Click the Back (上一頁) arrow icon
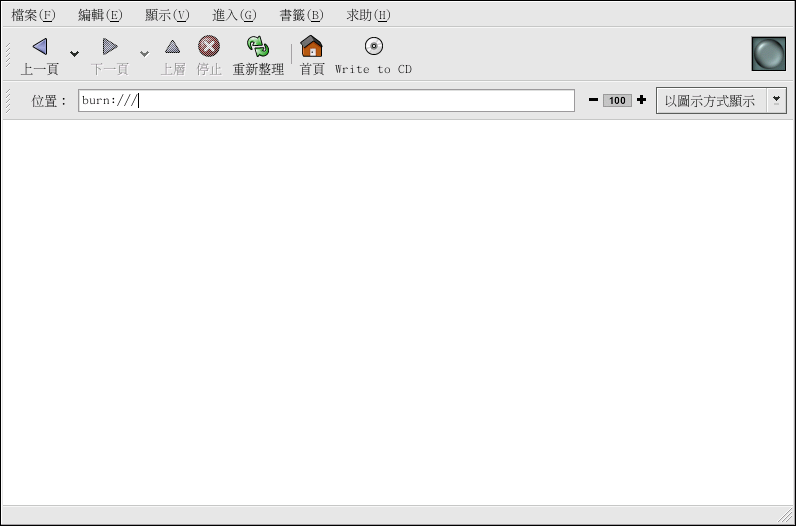The height and width of the screenshot is (526, 796). click(x=40, y=47)
